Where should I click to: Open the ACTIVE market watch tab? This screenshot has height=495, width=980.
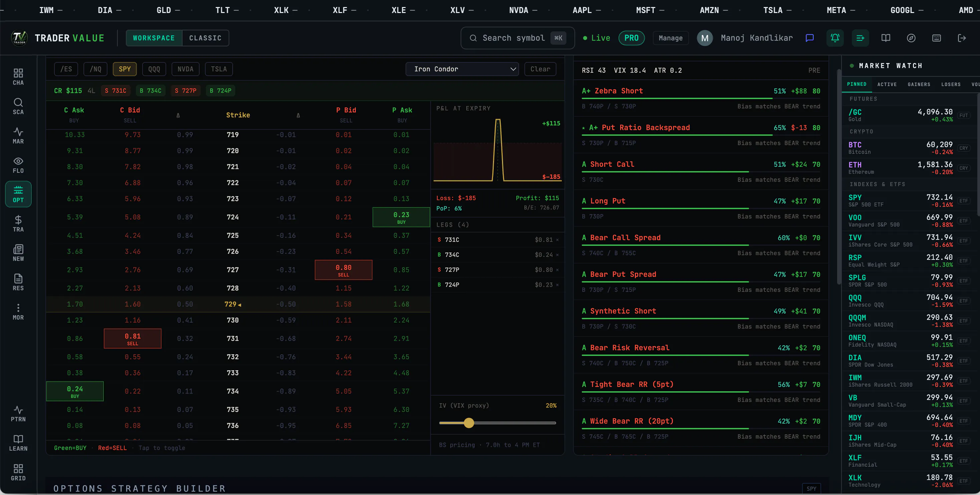coord(887,84)
